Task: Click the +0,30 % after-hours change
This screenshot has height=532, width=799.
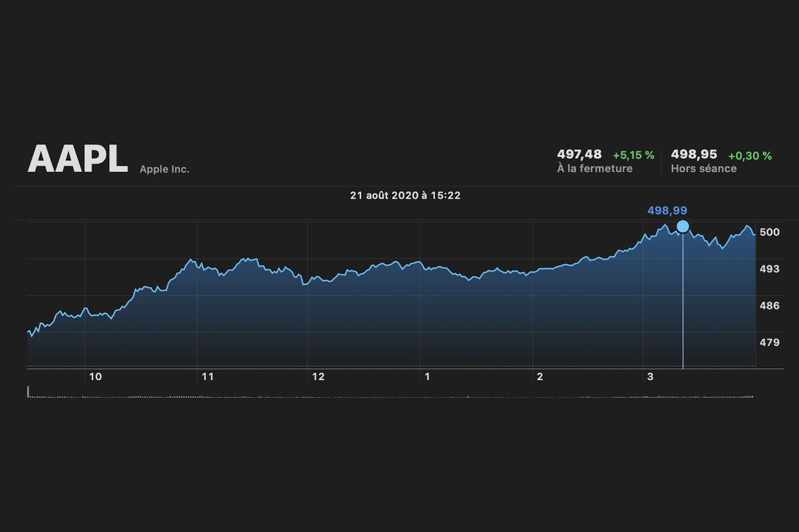Action: (750, 156)
